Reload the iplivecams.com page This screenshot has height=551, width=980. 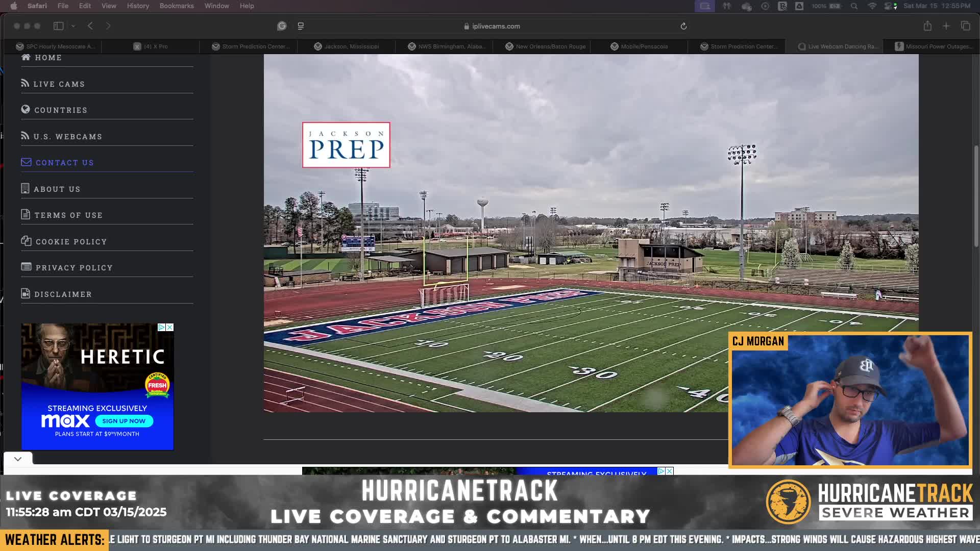point(683,26)
